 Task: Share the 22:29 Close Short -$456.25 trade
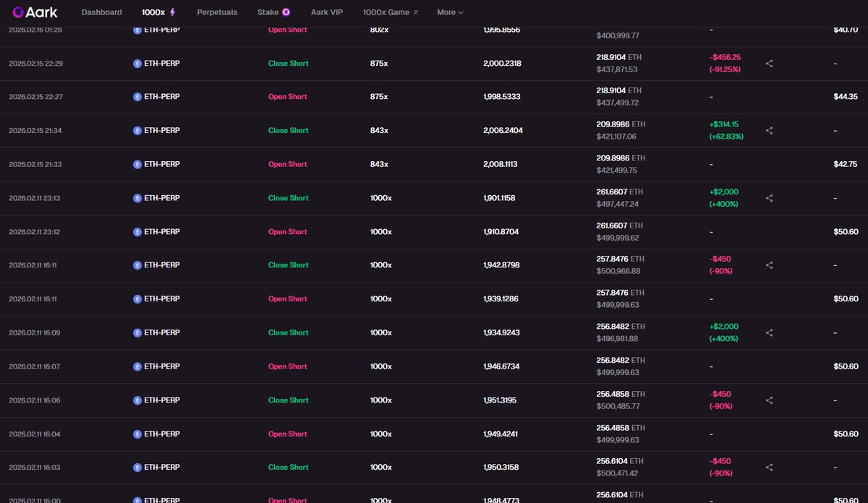[x=770, y=64]
